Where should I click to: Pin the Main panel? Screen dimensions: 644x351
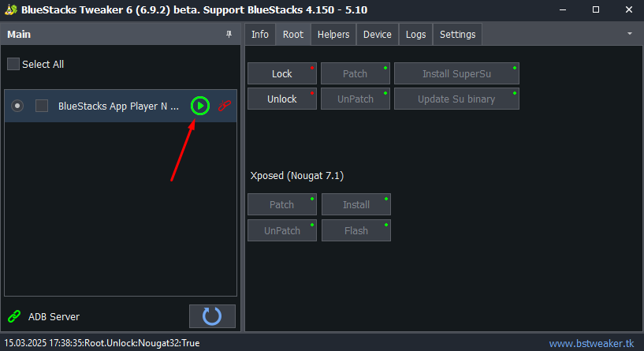click(229, 34)
